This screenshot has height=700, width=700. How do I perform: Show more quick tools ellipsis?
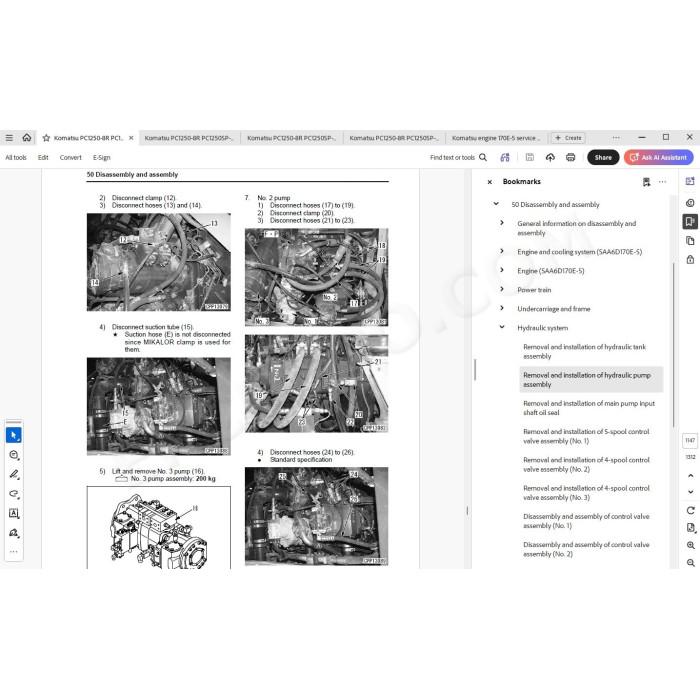tap(13, 552)
